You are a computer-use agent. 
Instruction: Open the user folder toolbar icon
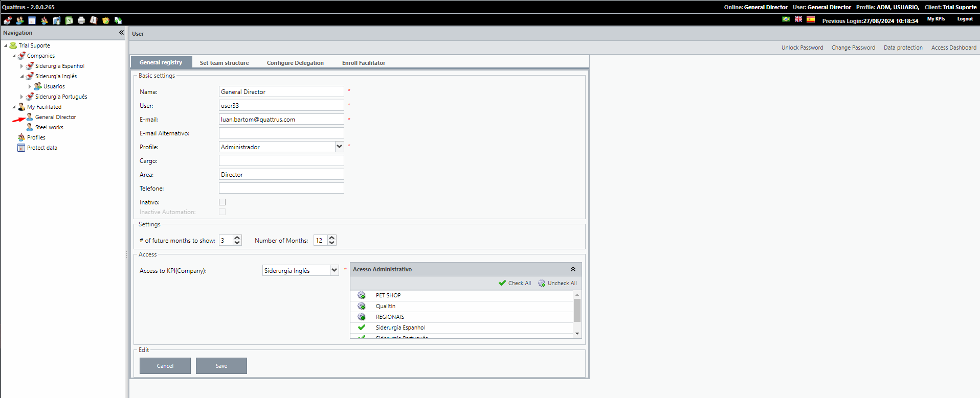tap(57, 20)
